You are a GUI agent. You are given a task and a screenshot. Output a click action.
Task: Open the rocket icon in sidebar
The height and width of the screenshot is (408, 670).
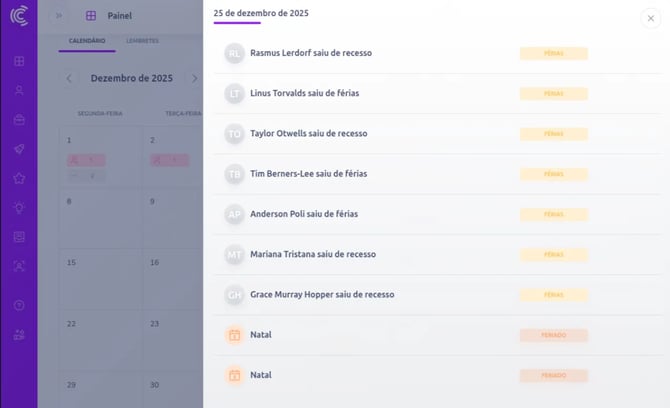(19, 149)
